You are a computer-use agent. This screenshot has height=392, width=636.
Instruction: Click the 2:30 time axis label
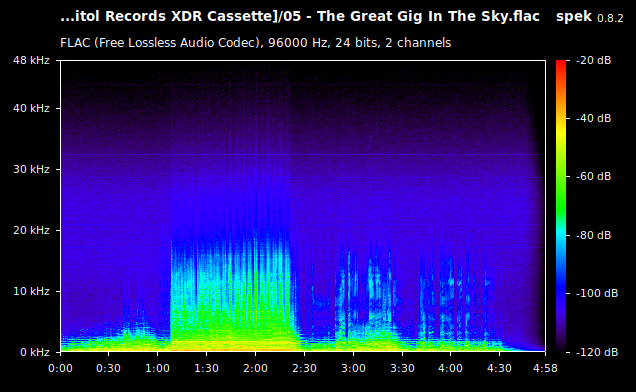pos(304,368)
